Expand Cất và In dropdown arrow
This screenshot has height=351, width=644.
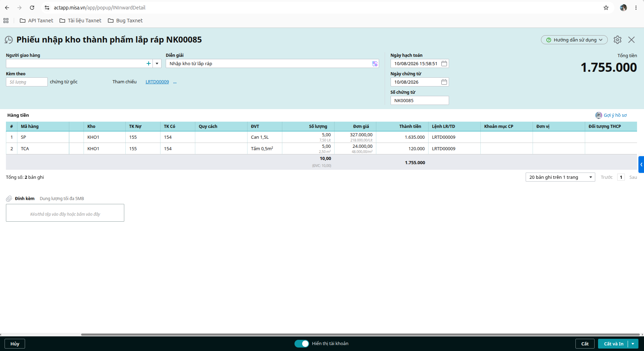[633, 344]
